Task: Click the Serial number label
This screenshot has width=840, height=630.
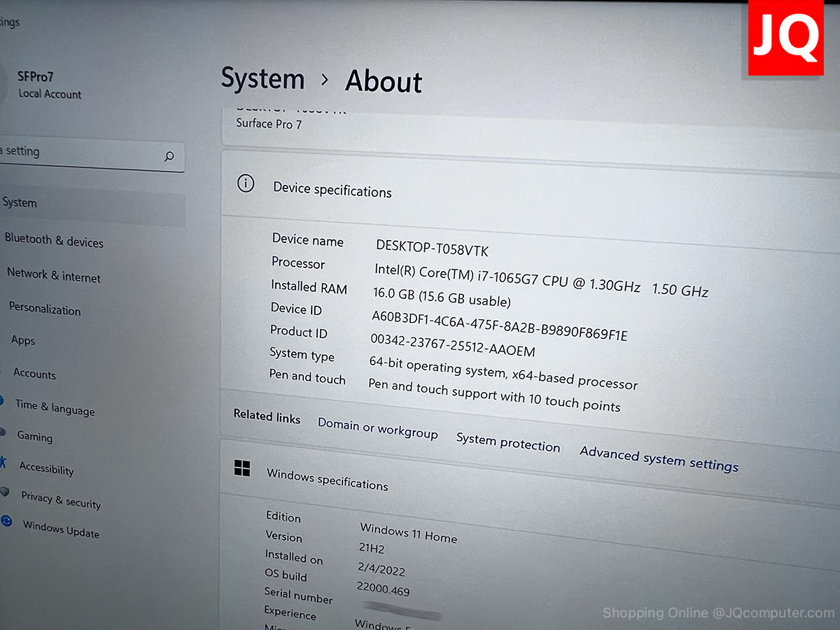Action: (x=298, y=595)
